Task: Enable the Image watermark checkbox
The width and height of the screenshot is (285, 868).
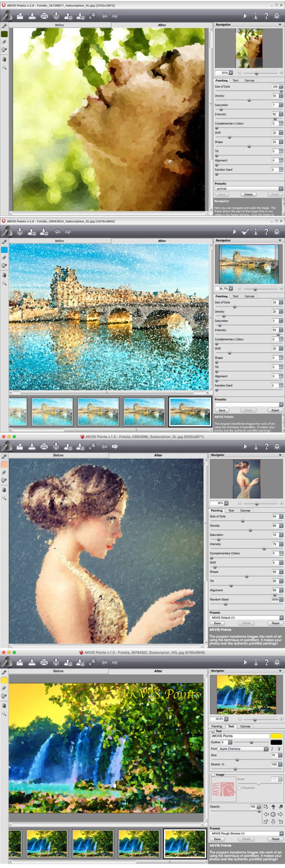Action: pyautogui.click(x=213, y=775)
